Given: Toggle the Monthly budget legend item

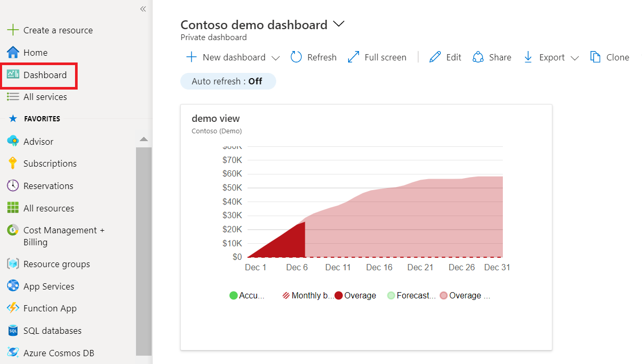Looking at the screenshot, I should point(308,296).
